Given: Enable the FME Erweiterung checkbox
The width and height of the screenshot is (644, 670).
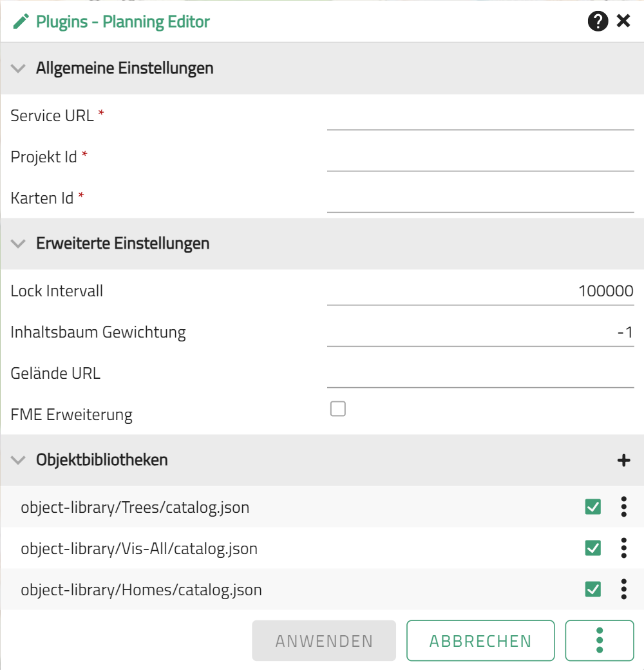Looking at the screenshot, I should click(337, 408).
